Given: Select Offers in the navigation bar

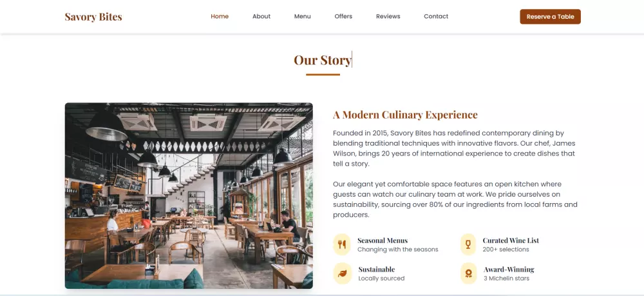Looking at the screenshot, I should [343, 17].
